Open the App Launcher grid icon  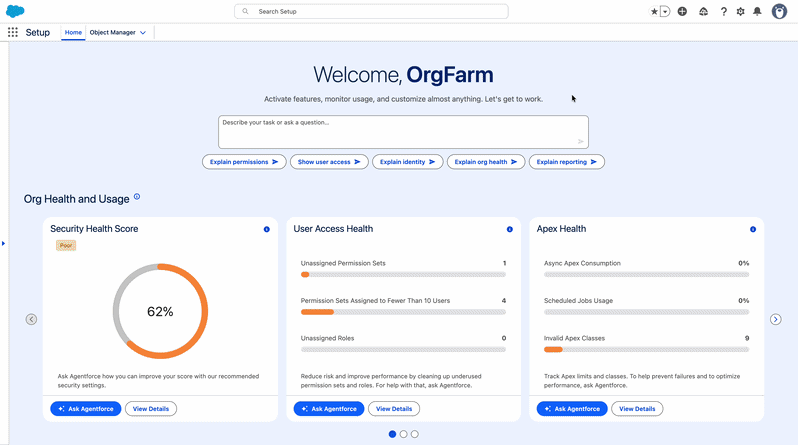pyautogui.click(x=13, y=32)
